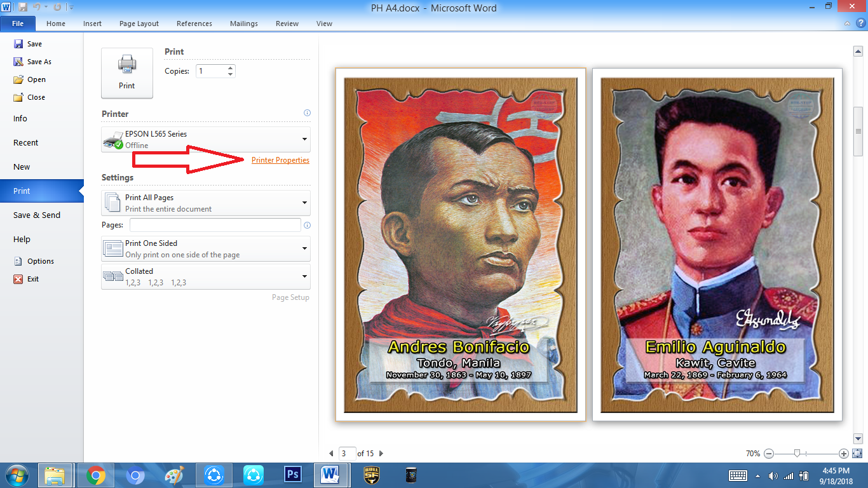Open the Page Layout ribbon tab
Screen dimensions: 868x488
(139, 24)
